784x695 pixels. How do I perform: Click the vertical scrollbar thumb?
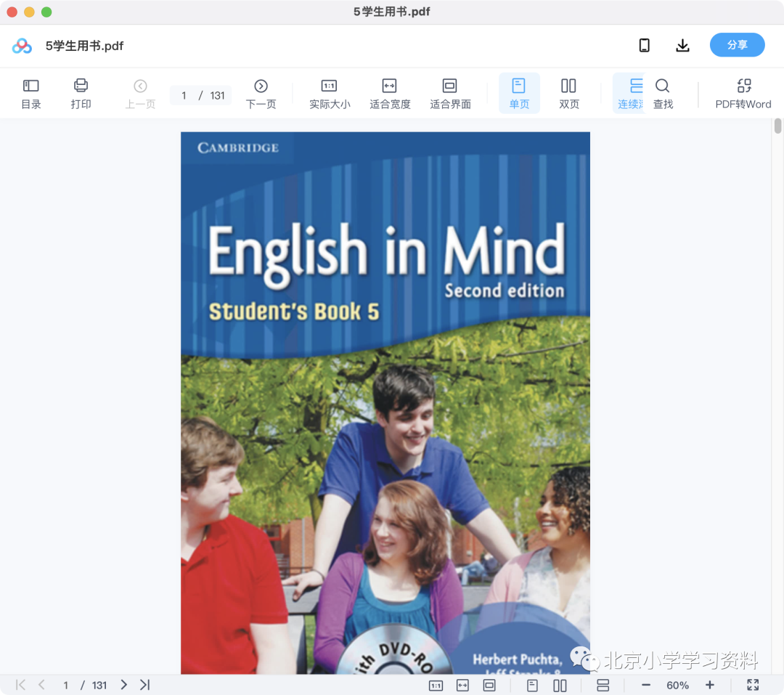coord(777,126)
